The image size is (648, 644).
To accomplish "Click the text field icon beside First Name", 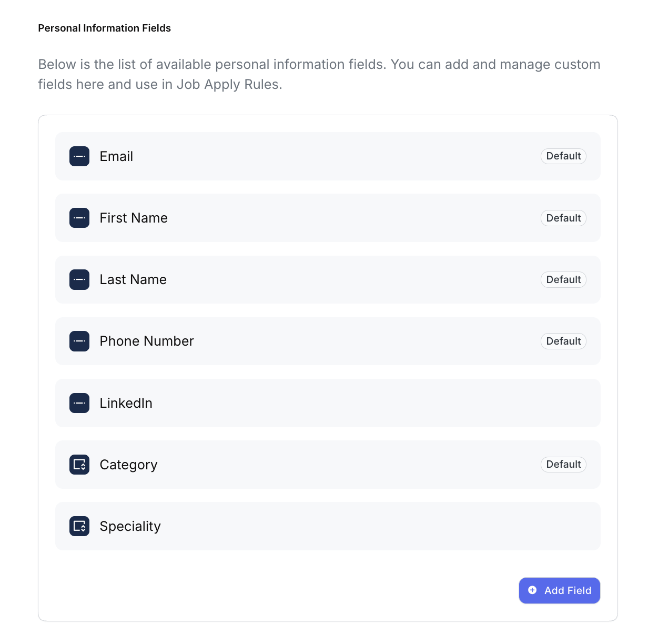I will coord(79,218).
